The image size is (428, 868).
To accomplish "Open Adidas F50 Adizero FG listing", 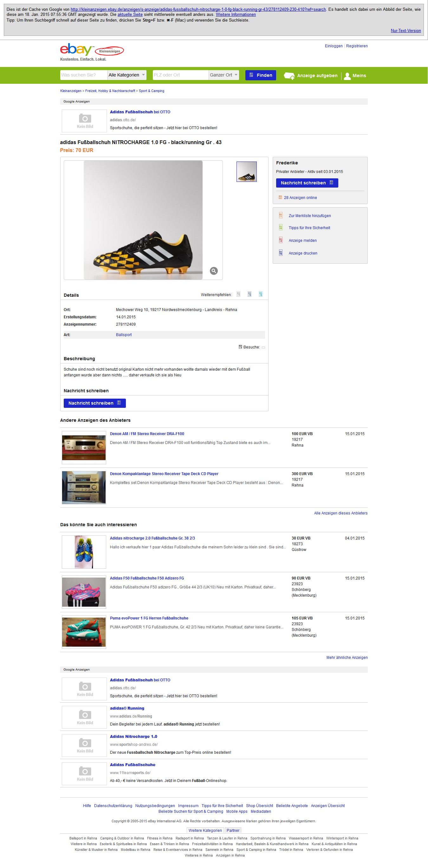I will pos(147,578).
